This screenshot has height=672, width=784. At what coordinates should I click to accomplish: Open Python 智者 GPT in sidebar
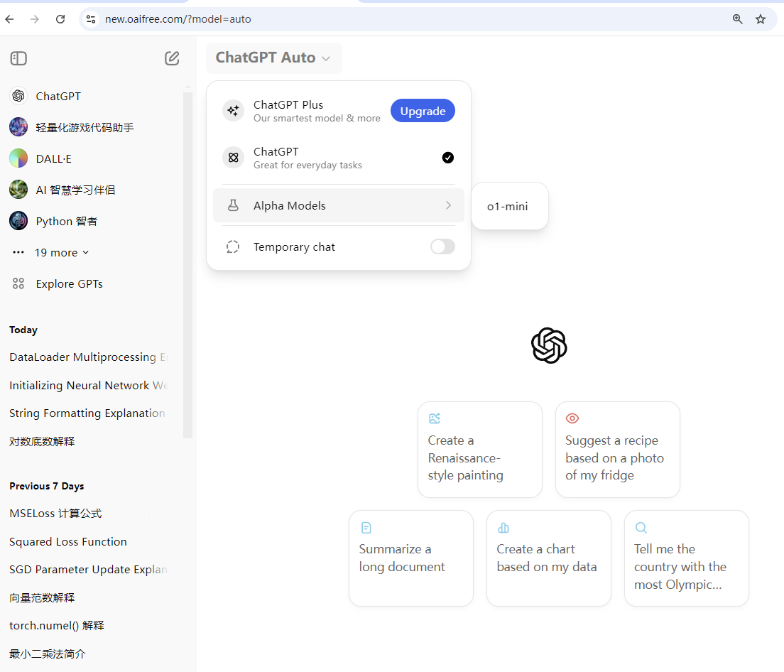click(67, 221)
